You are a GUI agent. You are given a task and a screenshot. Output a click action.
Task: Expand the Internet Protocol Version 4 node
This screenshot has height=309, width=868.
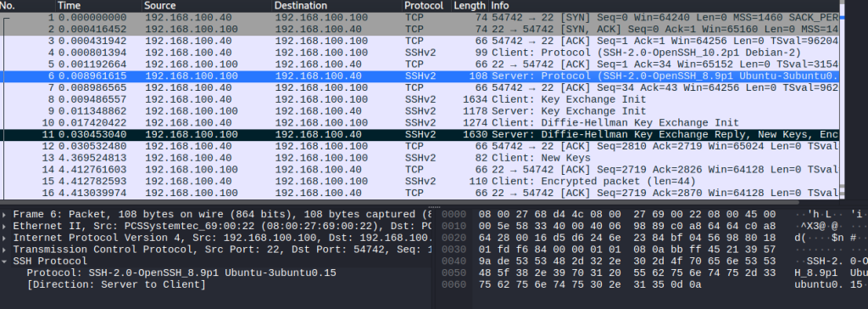click(x=5, y=238)
